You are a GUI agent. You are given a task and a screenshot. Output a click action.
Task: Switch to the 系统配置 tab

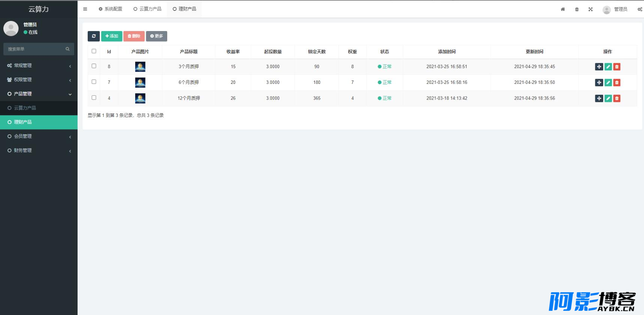pos(110,9)
